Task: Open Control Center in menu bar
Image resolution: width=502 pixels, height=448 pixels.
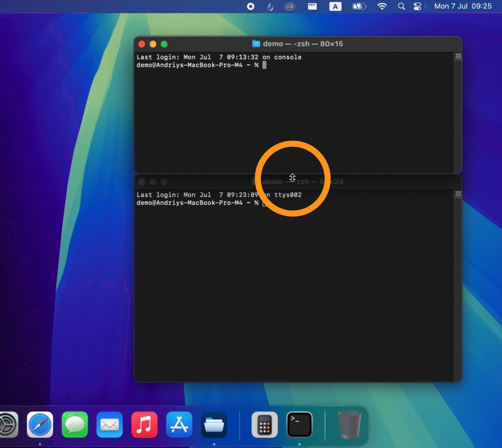Action: pos(417,6)
